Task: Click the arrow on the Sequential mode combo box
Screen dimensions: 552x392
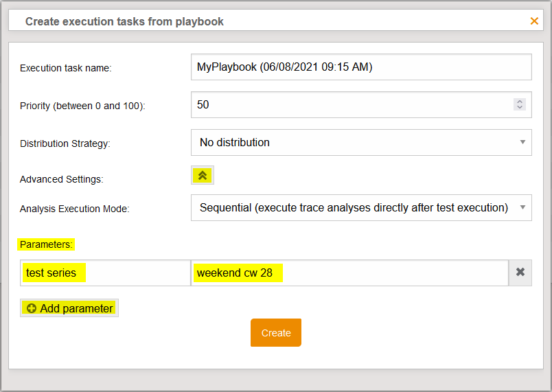Action: [522, 207]
